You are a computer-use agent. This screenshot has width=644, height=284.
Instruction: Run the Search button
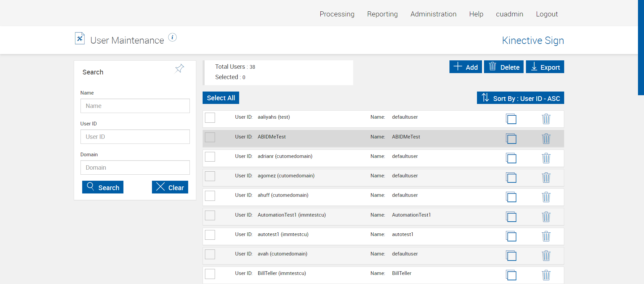click(103, 187)
